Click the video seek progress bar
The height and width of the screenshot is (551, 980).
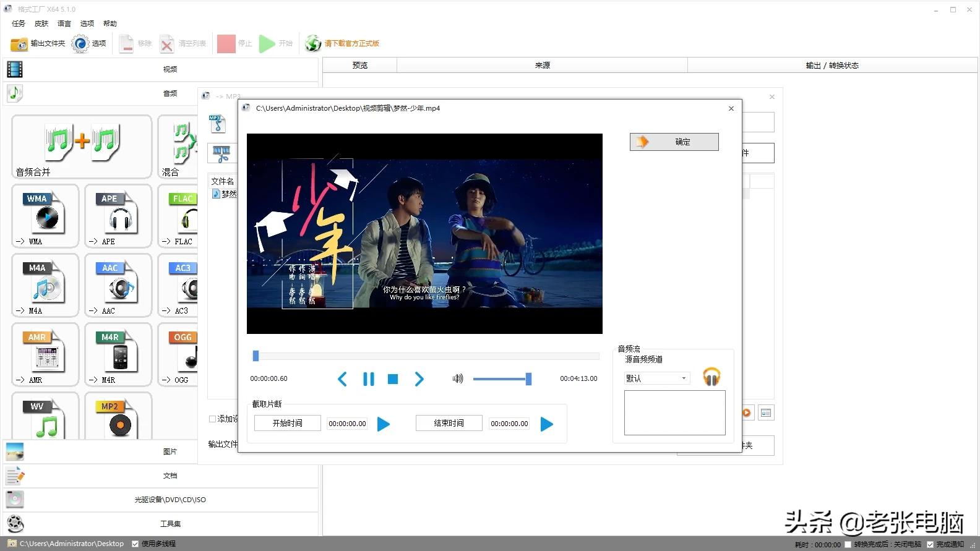tap(426, 356)
